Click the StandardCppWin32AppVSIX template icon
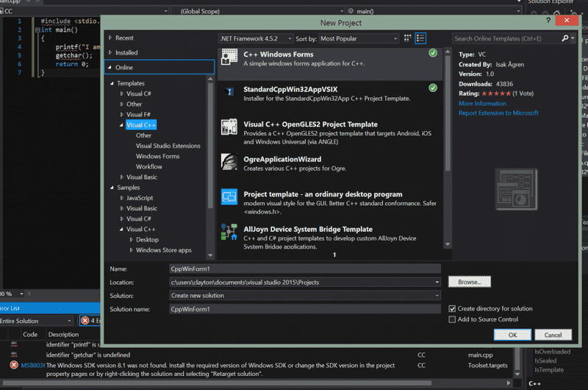 click(x=229, y=92)
